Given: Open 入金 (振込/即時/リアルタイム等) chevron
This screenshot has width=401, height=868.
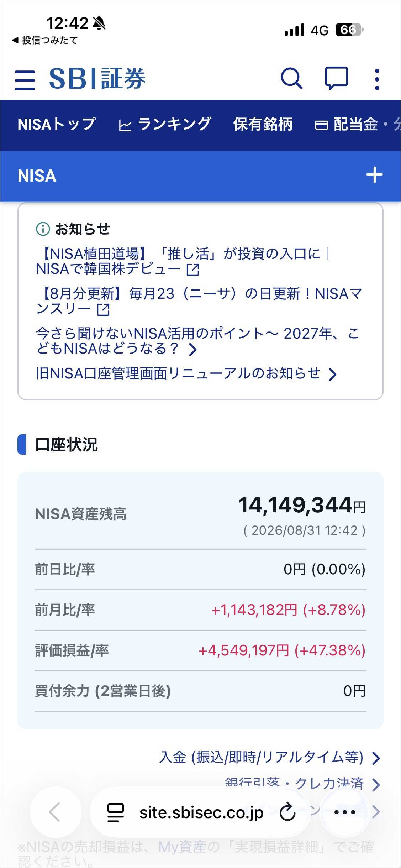Looking at the screenshot, I should tap(376, 758).
